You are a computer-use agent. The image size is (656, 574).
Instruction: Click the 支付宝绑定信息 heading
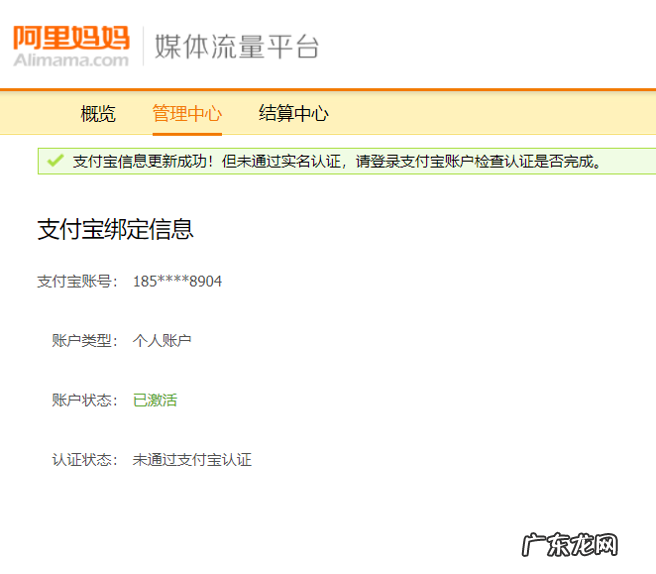tap(115, 229)
